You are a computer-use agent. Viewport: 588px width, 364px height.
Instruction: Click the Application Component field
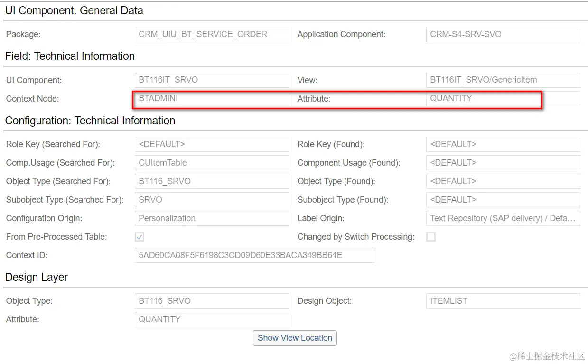pos(503,34)
